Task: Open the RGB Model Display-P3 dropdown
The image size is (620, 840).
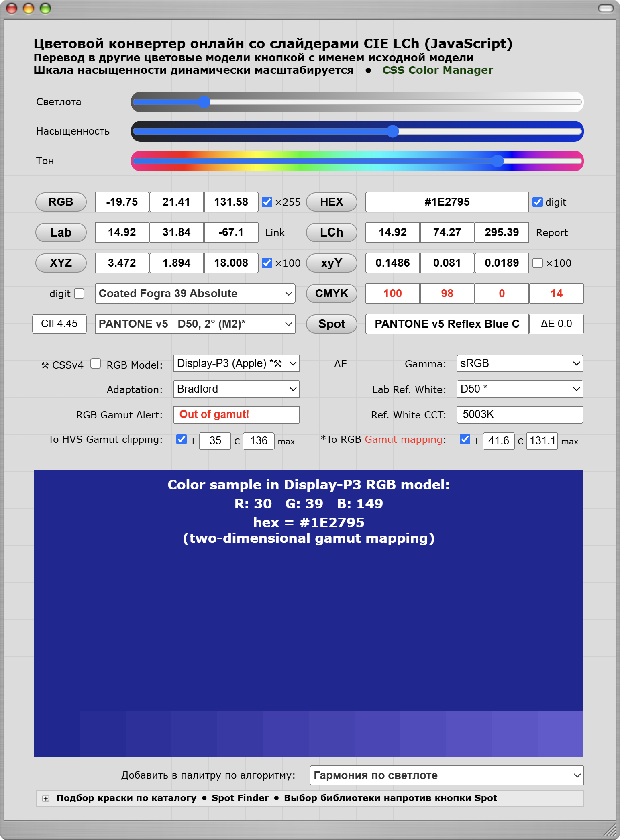Action: coord(237,363)
